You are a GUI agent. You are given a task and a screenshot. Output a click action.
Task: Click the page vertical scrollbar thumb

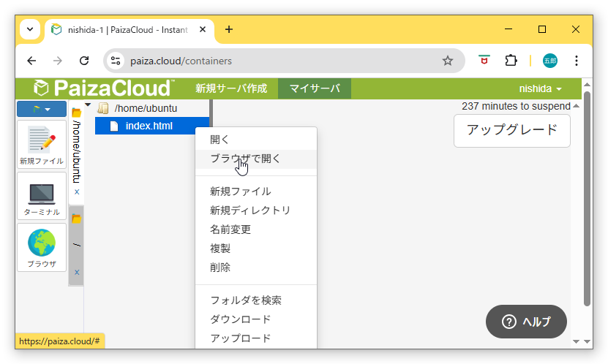click(587, 198)
